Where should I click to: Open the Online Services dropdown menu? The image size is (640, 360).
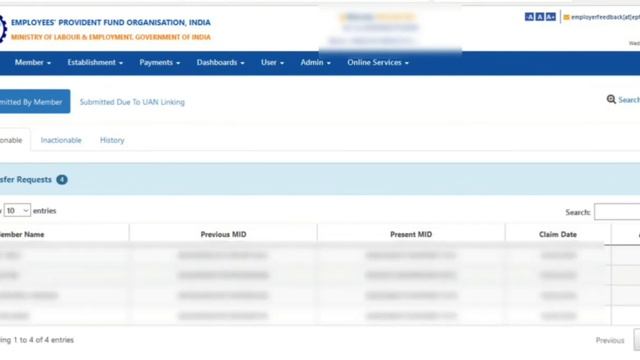(378, 62)
